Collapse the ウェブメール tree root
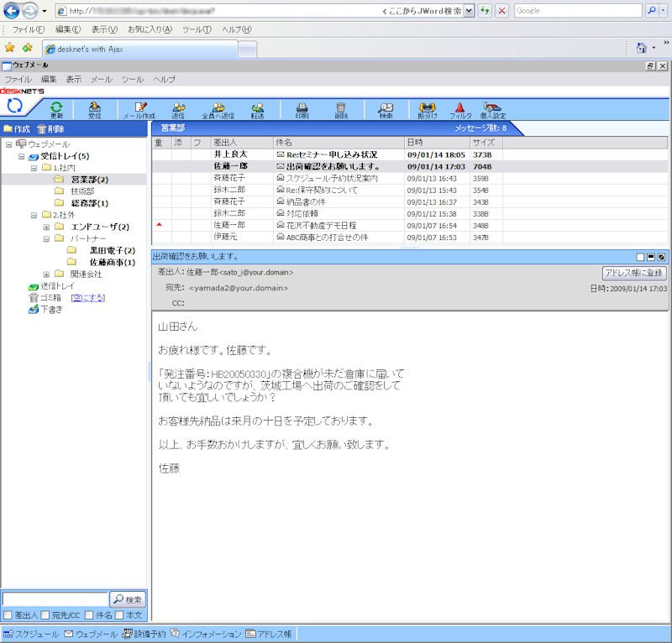This screenshot has height=643, width=672. click(x=8, y=144)
